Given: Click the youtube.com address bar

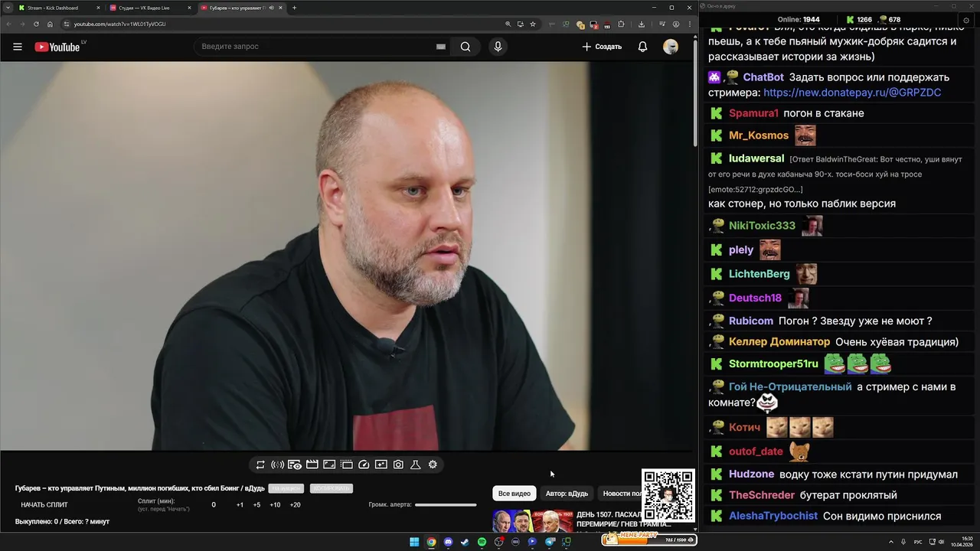Looking at the screenshot, I should pos(283,24).
